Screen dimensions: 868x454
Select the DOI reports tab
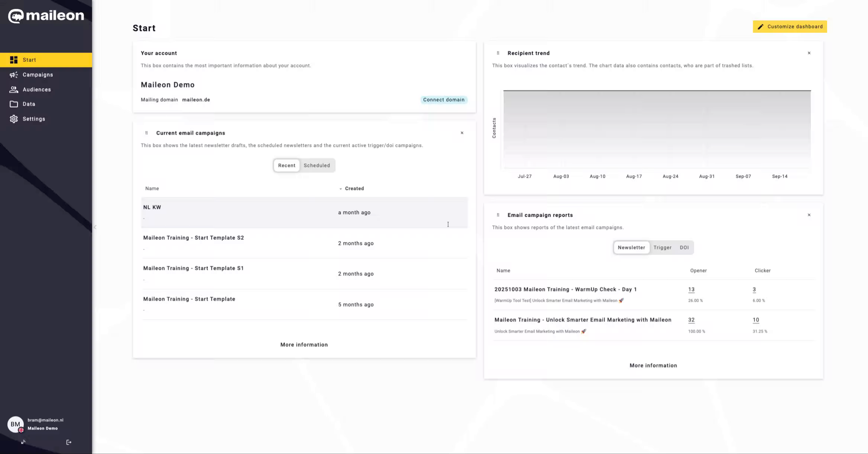(684, 248)
